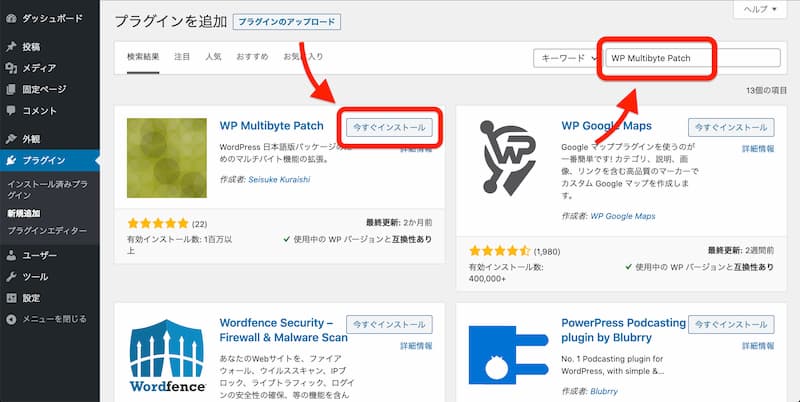Click the user icon beside ユーザー
This screenshot has width=800, height=402.
(x=11, y=256)
